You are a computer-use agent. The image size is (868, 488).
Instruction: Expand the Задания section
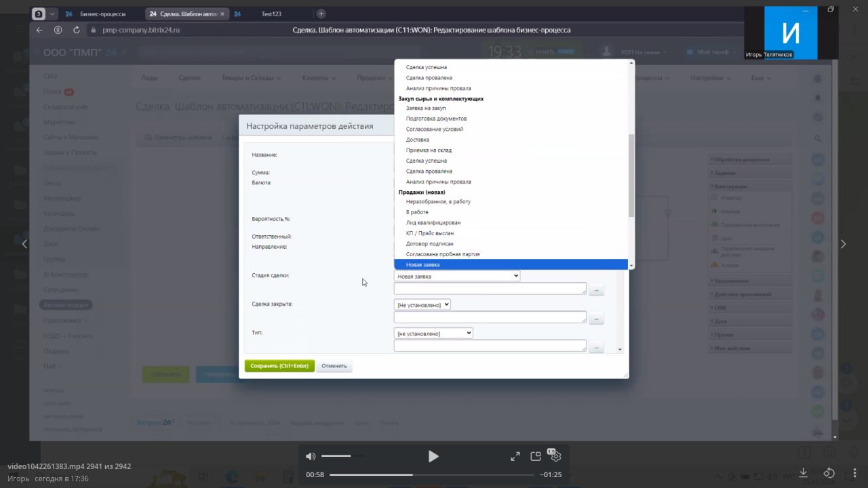749,173
